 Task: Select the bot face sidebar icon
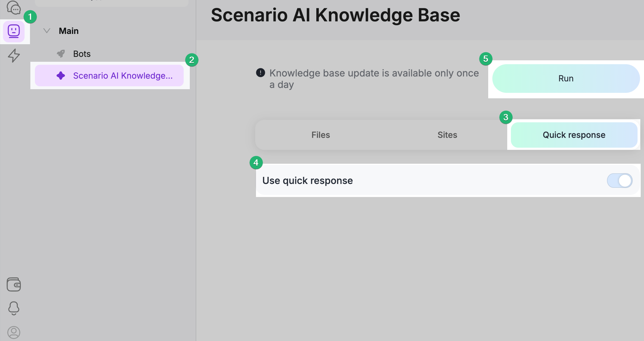pos(14,31)
